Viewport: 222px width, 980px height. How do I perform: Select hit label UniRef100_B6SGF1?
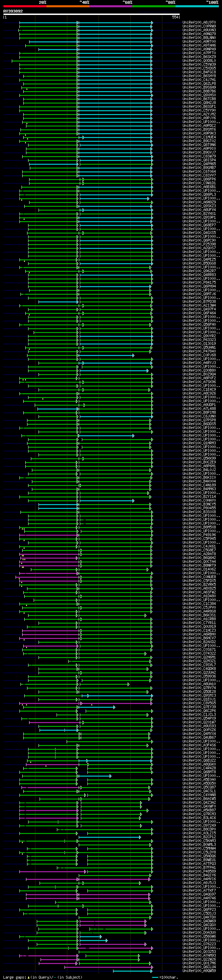(x=199, y=106)
